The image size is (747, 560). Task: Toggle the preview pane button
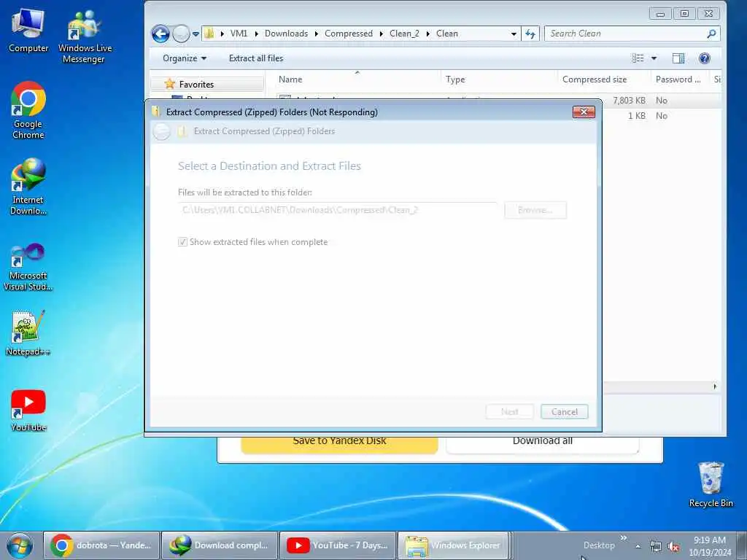coord(678,58)
